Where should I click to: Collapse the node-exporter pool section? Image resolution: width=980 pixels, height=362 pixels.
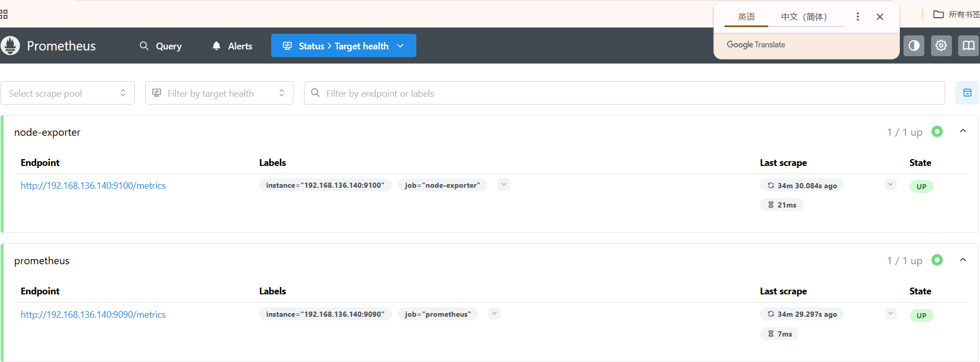point(963,131)
